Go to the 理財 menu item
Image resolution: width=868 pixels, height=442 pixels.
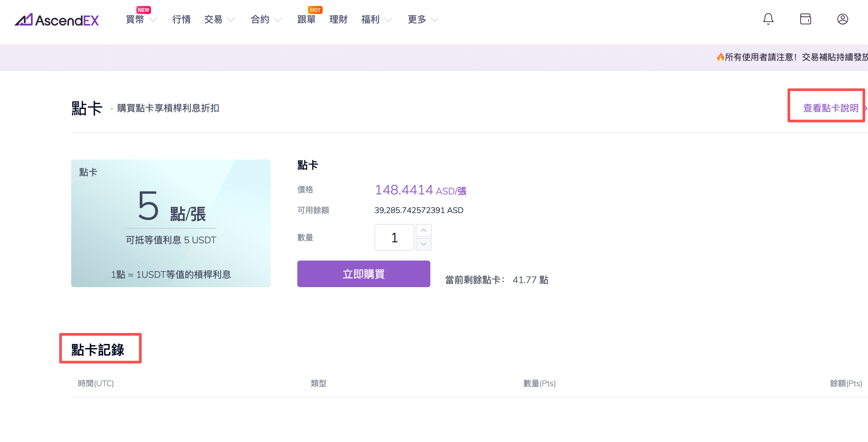pyautogui.click(x=338, y=20)
